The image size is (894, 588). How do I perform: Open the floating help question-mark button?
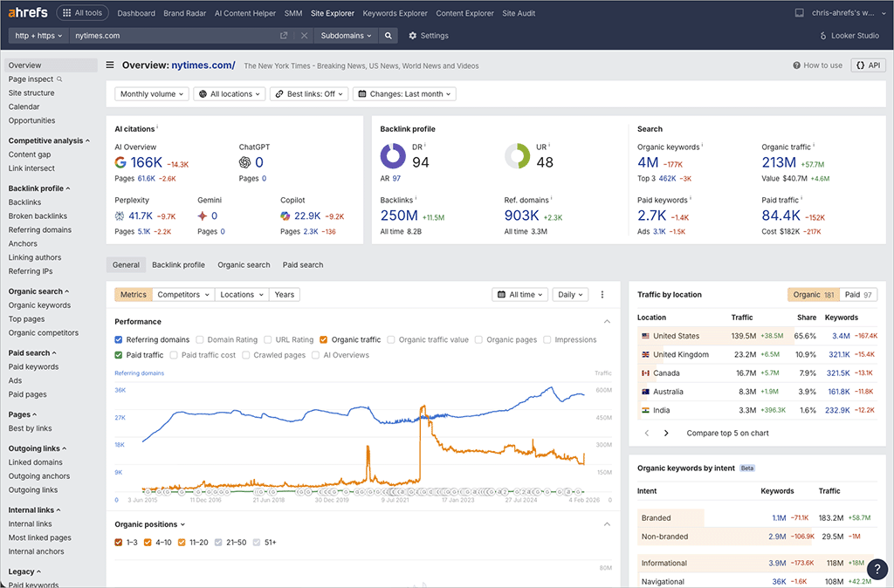(x=877, y=569)
